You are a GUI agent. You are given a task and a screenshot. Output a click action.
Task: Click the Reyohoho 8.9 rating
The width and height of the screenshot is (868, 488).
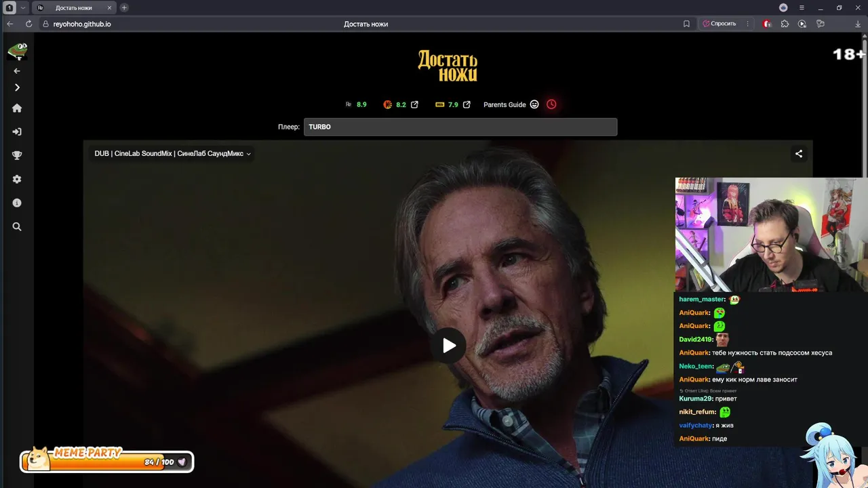[361, 104]
